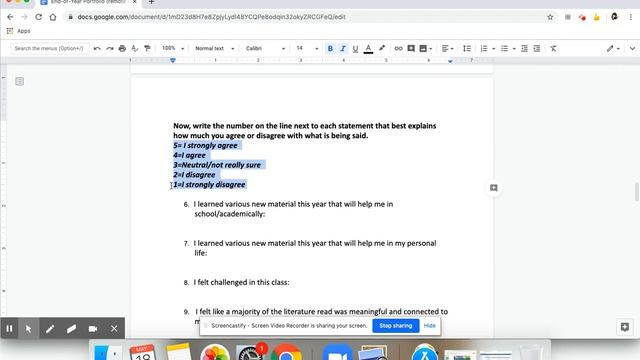
Task: Hide the Screencastify sharing bar
Action: pos(429,326)
